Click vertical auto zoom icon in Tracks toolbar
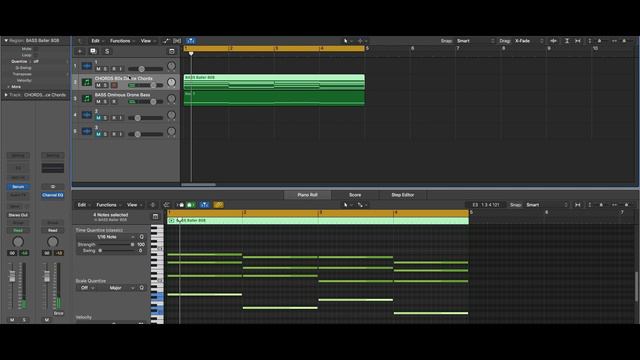The height and width of the screenshot is (360, 640). [x=567, y=41]
